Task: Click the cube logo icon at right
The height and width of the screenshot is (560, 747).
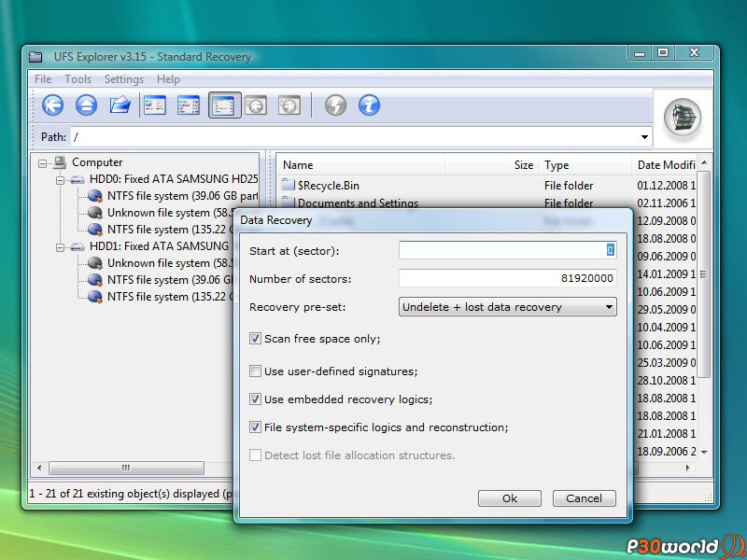Action: click(x=683, y=118)
